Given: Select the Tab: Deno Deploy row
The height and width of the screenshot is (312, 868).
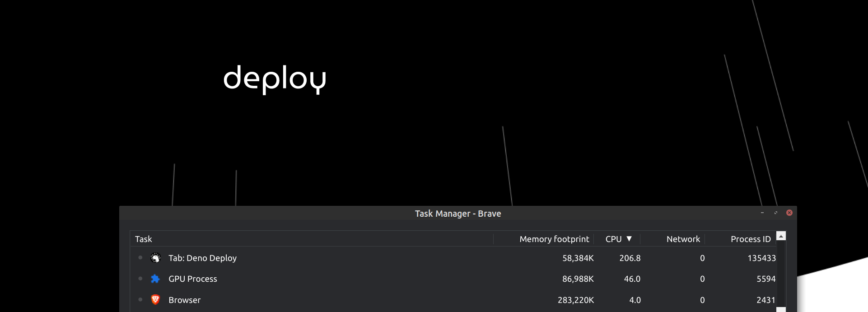Looking at the screenshot, I should coord(453,258).
